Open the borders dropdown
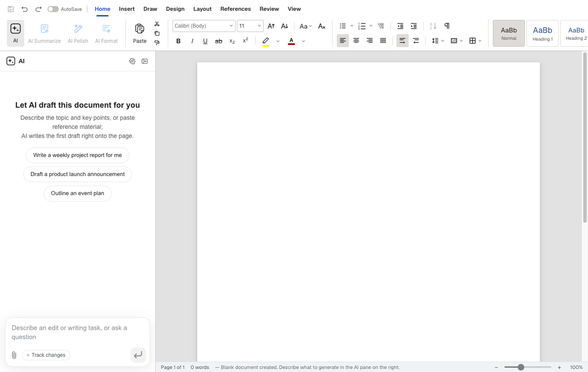This screenshot has height=372, width=588. (x=475, y=41)
